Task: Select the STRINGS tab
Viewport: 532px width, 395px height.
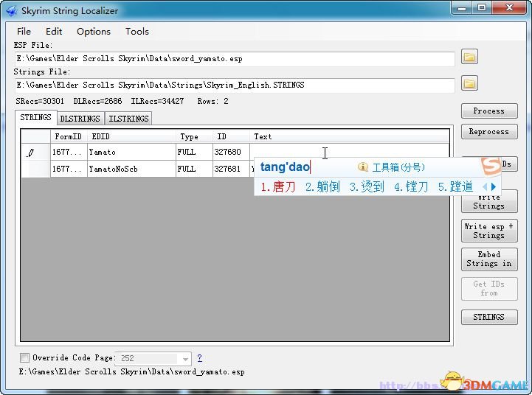Action: point(35,117)
